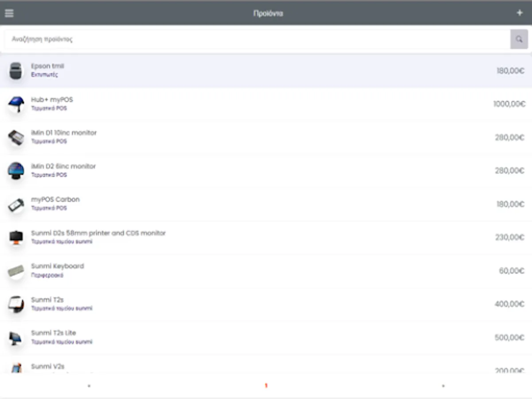Image resolution: width=532 pixels, height=399 pixels.
Task: Select the Sunmi V2s product name
Action: (x=48, y=367)
